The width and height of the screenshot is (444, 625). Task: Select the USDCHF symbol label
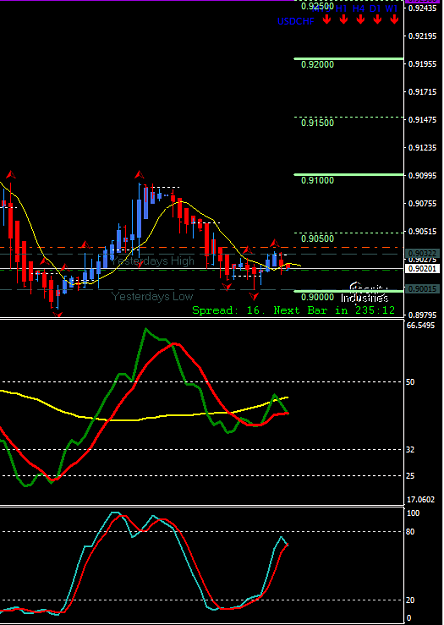[296, 22]
